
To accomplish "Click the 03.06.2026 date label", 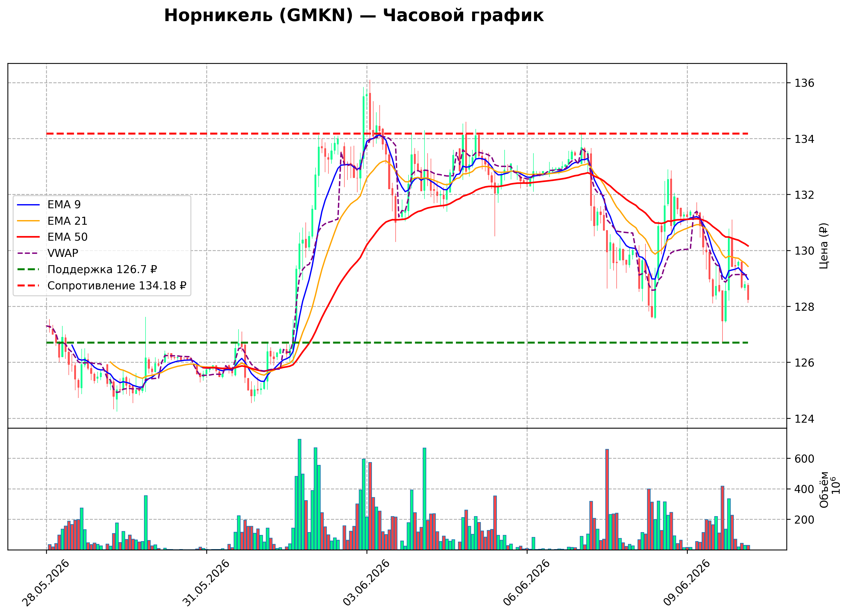I will [x=366, y=583].
